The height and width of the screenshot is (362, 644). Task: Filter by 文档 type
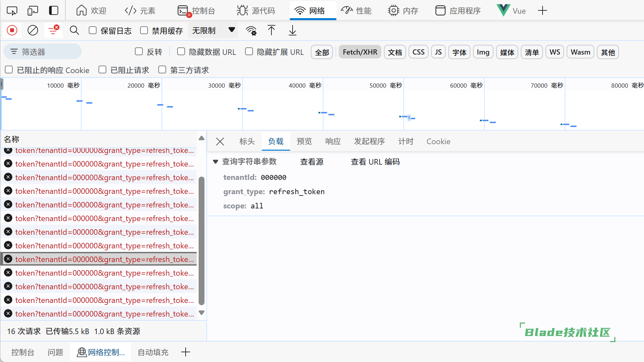[x=395, y=52]
